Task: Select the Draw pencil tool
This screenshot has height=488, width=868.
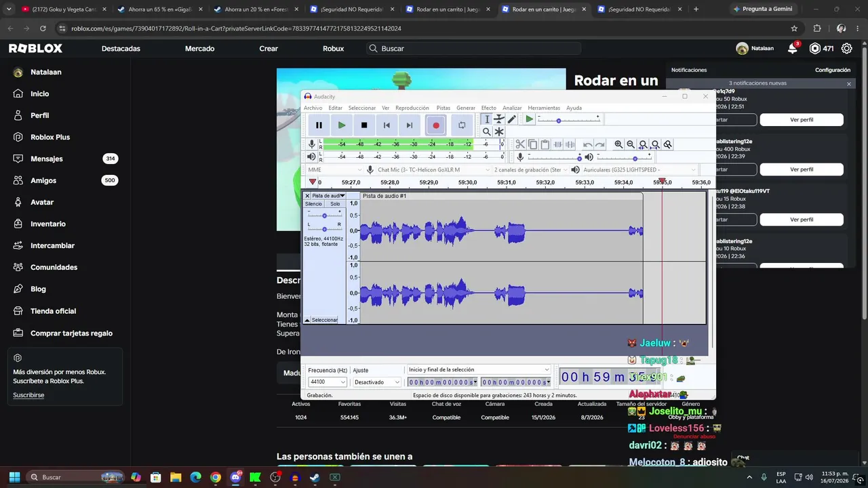Action: 512,119
